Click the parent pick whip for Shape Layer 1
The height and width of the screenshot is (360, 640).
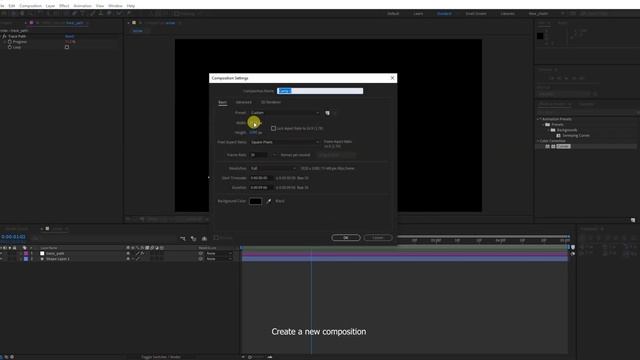200,259
